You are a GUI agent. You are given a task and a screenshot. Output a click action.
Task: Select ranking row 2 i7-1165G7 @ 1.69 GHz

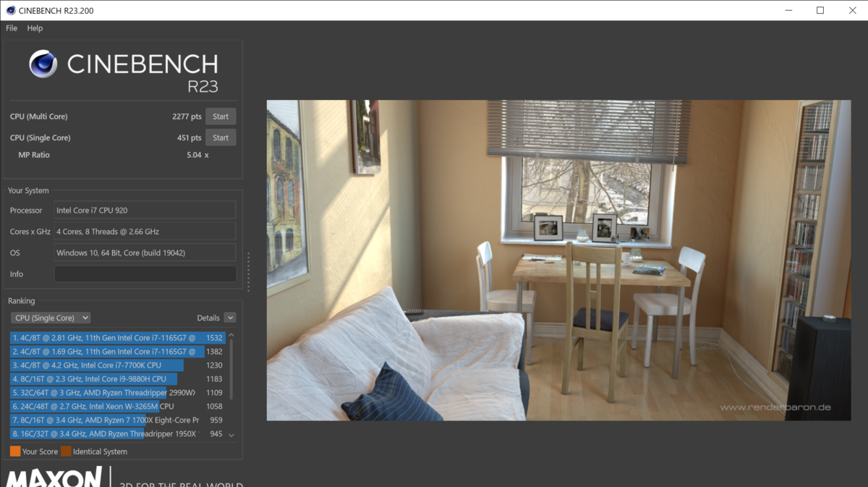118,352
